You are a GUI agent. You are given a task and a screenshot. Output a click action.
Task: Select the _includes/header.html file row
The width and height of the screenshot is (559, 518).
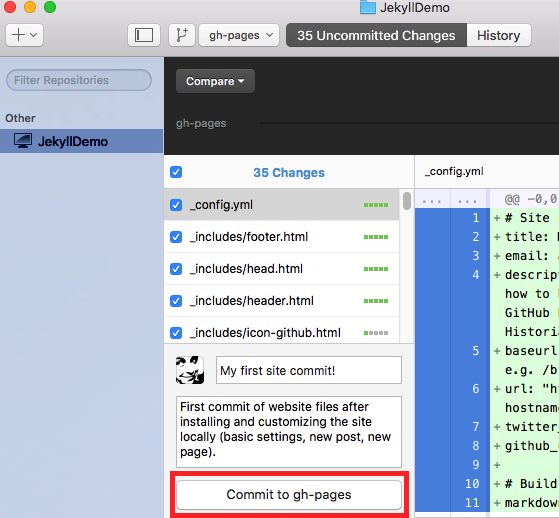point(282,301)
